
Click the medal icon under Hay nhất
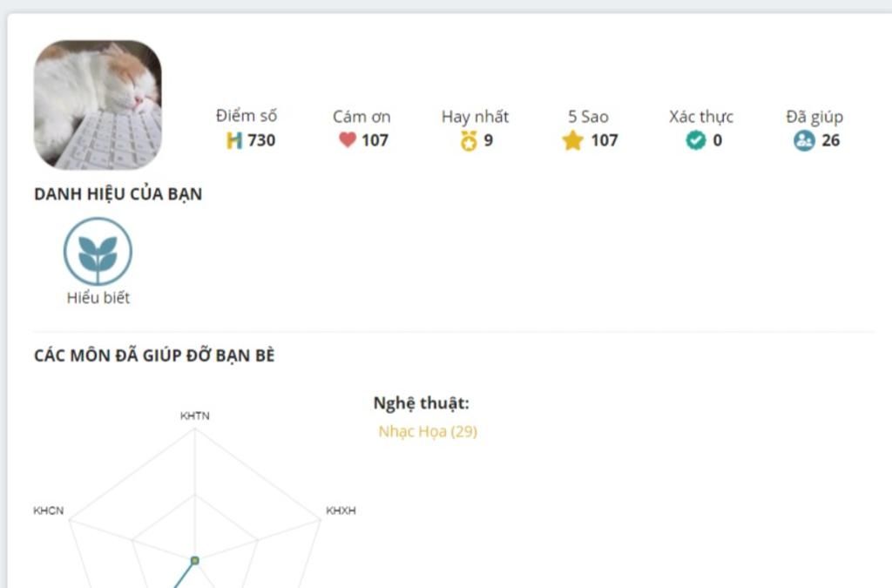469,140
